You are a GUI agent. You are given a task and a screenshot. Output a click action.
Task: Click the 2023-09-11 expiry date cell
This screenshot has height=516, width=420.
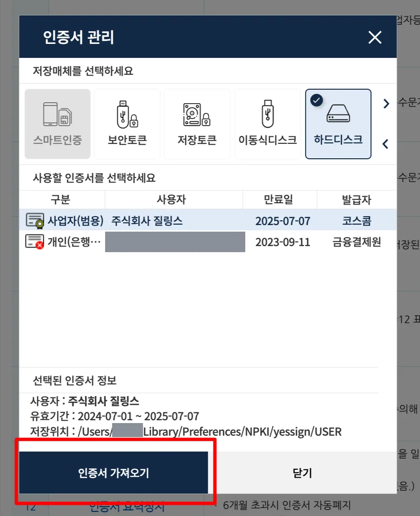click(283, 242)
